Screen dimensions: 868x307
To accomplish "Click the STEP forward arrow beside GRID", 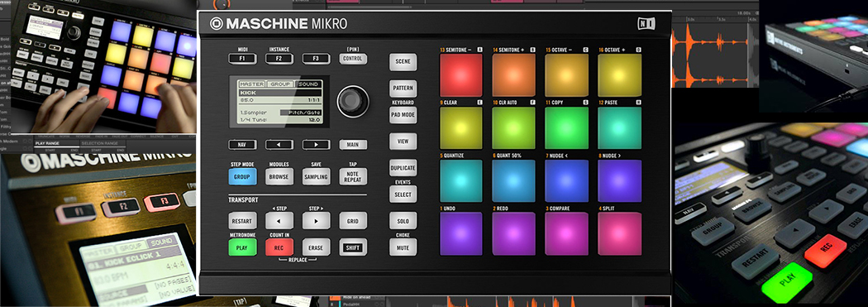I will point(316,221).
